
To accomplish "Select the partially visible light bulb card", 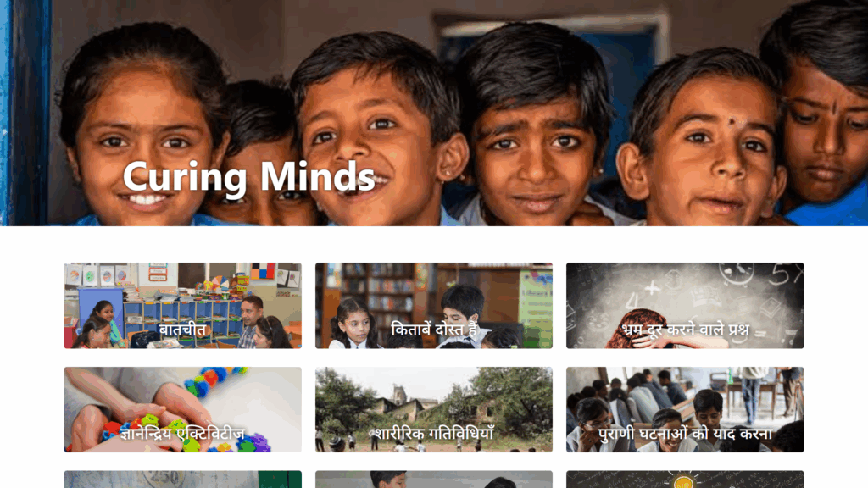I will [685, 480].
